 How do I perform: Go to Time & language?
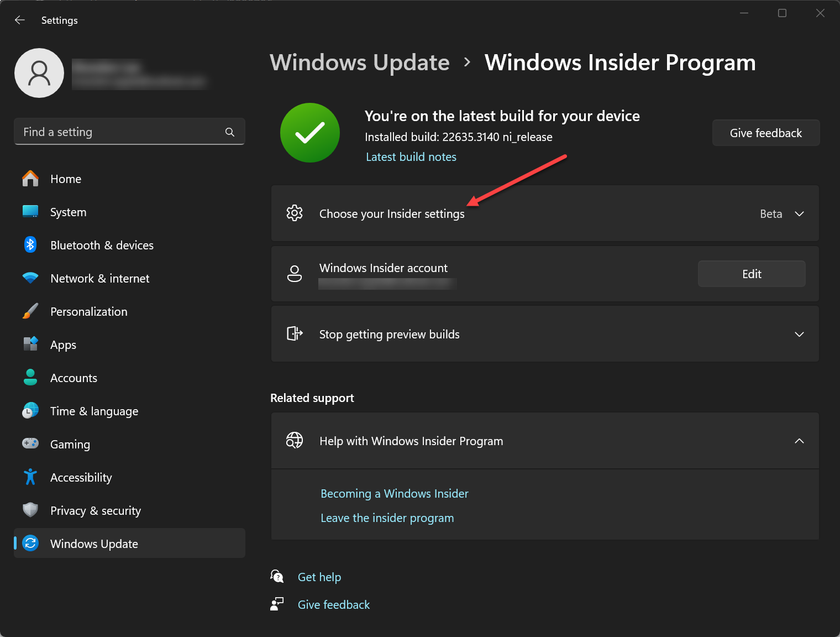point(129,411)
